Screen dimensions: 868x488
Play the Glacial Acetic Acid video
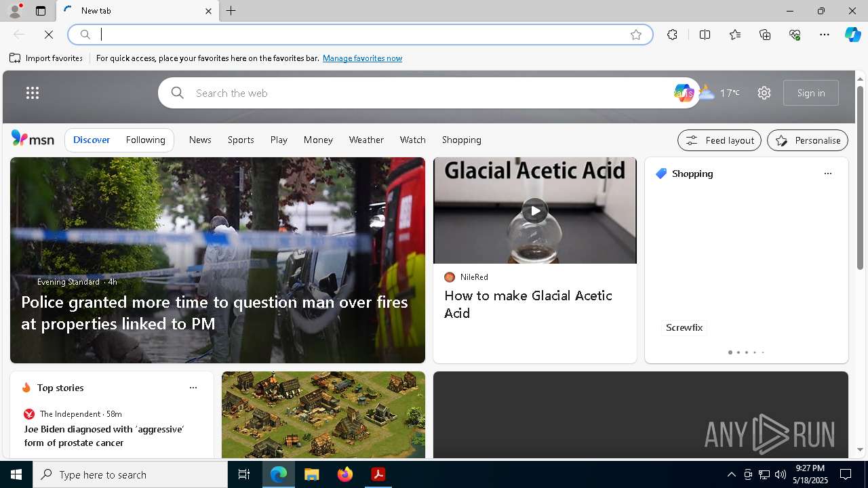pos(535,211)
